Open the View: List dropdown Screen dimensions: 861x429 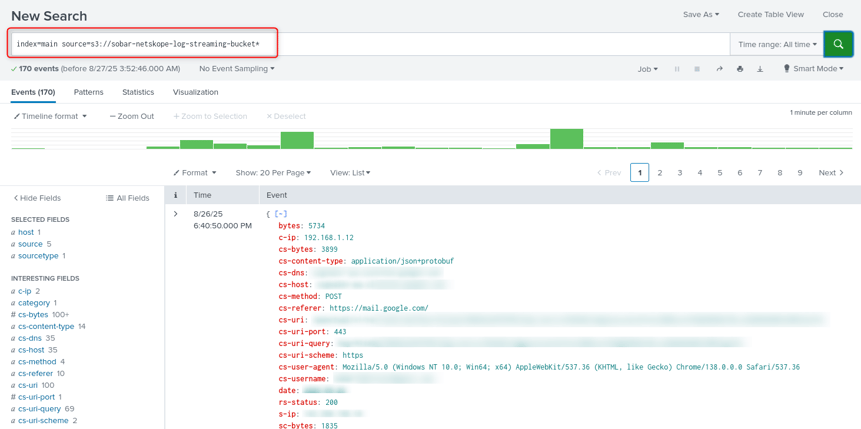[350, 172]
